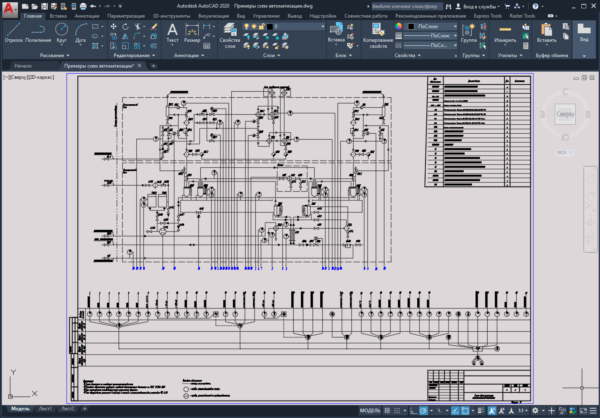Save drawing from quick access toolbar
Image resolution: width=600 pixels, height=418 pixels.
click(45, 7)
